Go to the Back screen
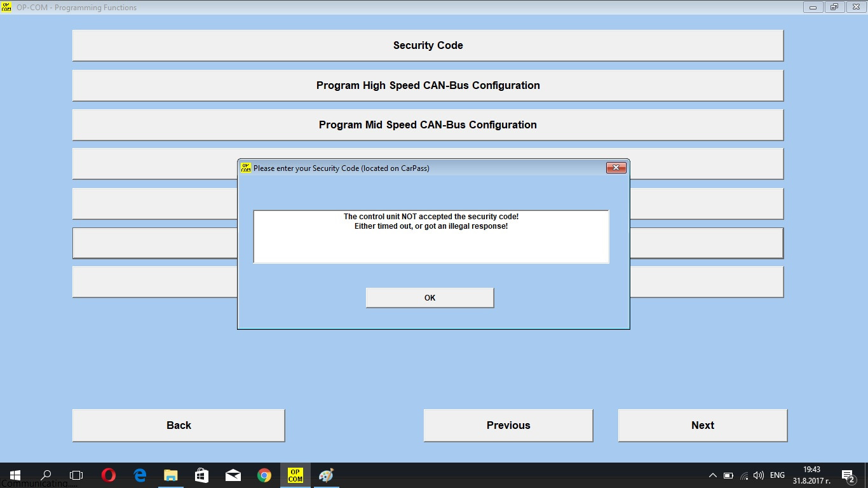The width and height of the screenshot is (868, 488). pyautogui.click(x=179, y=425)
